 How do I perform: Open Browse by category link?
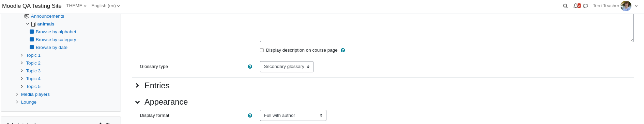click(x=56, y=40)
